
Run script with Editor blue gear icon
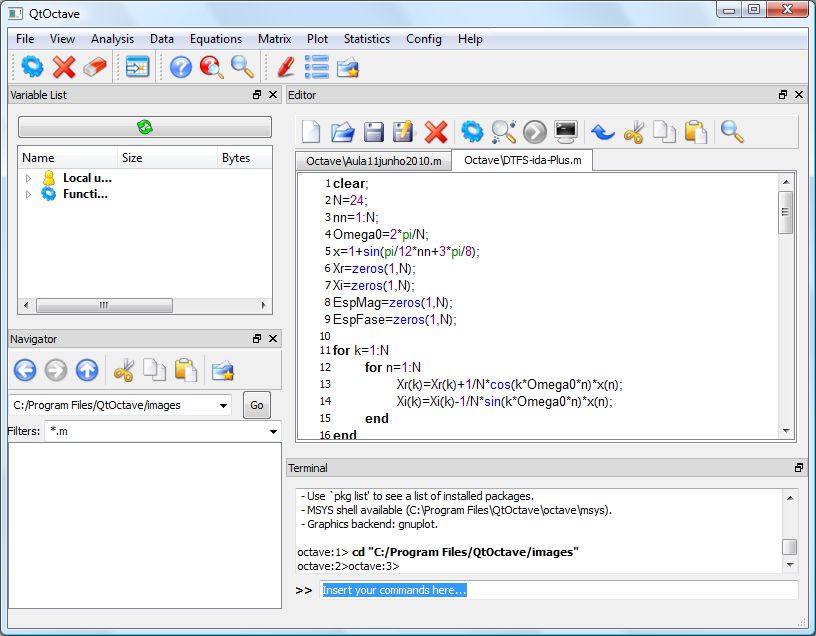coord(472,132)
